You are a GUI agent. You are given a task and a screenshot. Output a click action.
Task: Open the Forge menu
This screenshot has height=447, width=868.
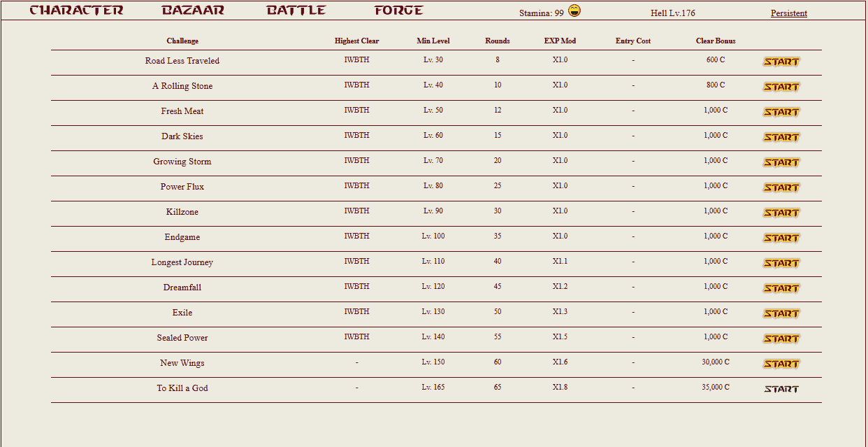coord(398,10)
